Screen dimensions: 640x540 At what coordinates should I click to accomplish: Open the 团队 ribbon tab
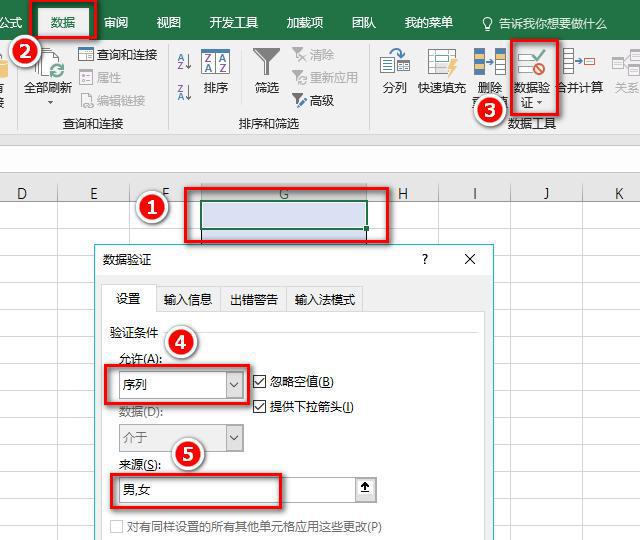click(x=364, y=22)
